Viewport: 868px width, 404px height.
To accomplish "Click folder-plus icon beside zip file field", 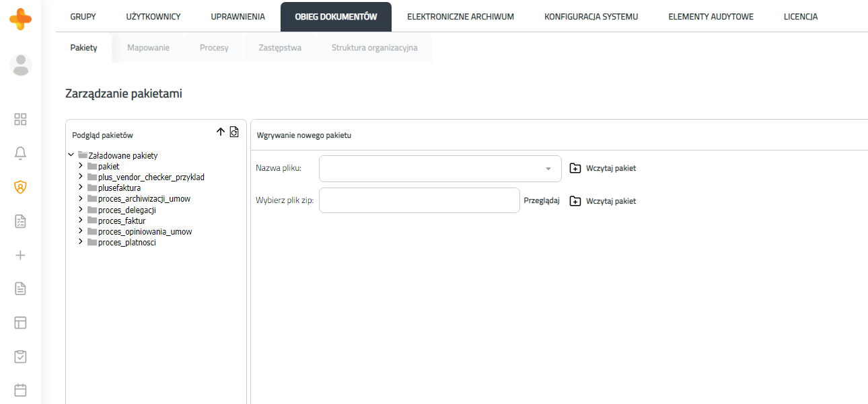I will click(x=575, y=201).
